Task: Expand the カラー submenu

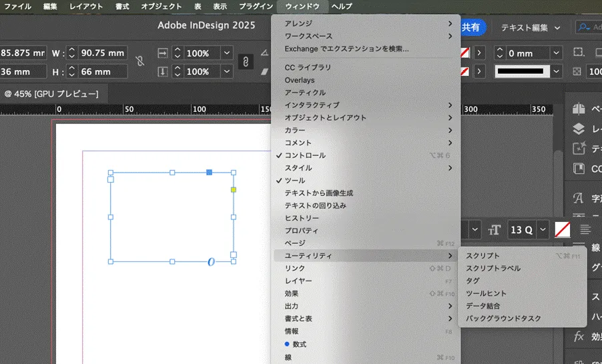Action: click(x=366, y=131)
